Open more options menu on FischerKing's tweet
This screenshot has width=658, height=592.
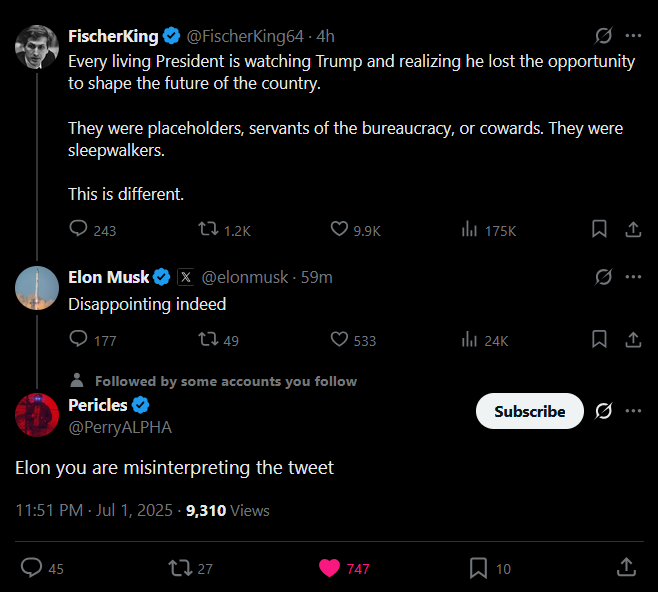click(x=633, y=36)
